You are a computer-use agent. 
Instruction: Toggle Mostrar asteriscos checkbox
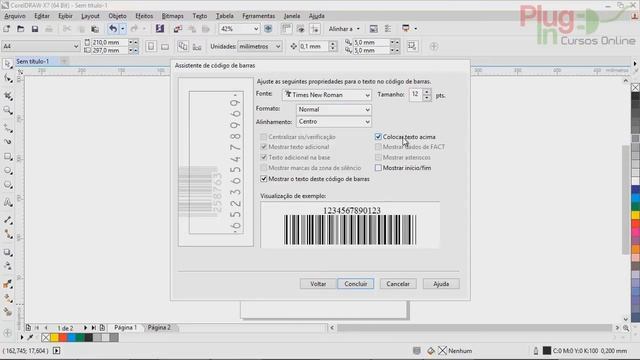[x=378, y=157]
